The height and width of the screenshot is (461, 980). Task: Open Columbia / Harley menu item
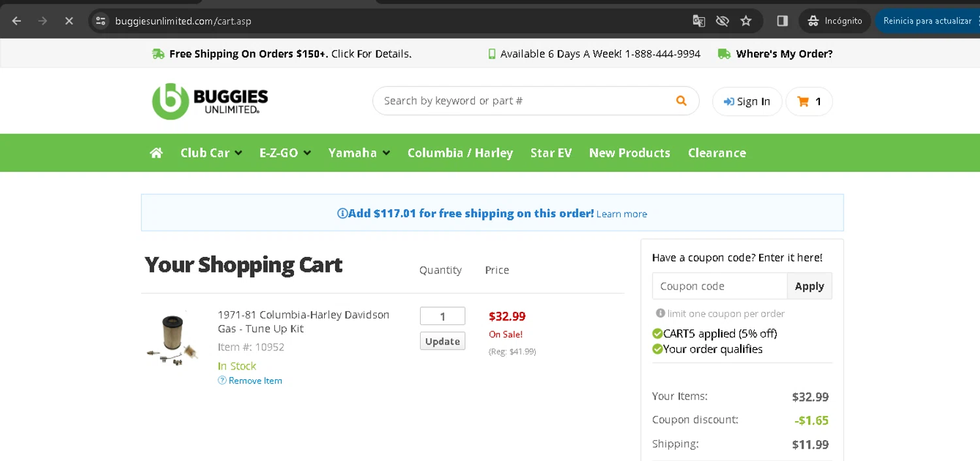point(460,153)
